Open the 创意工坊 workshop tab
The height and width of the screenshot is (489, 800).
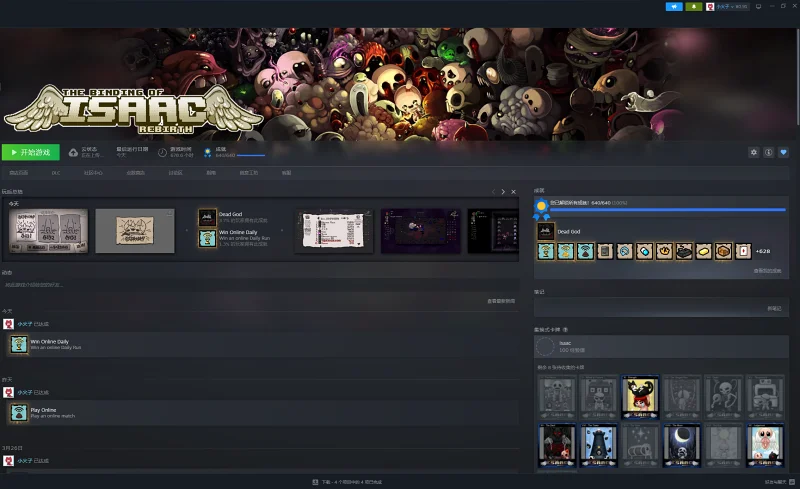[x=249, y=173]
